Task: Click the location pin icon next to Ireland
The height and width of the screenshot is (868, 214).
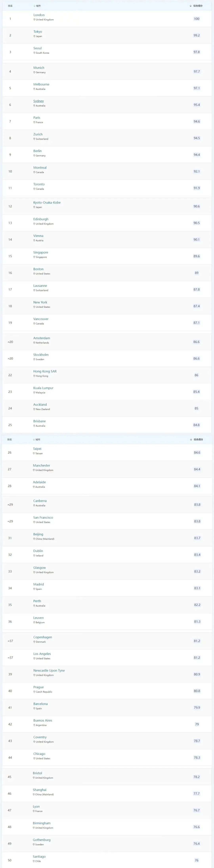Action: click(34, 556)
